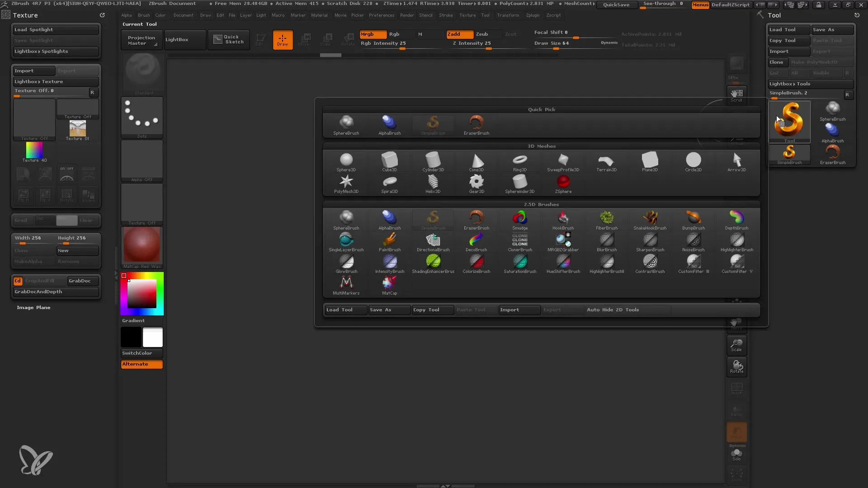Pick the PolyMesh3D star tool
The height and width of the screenshot is (488, 868).
coord(346,184)
